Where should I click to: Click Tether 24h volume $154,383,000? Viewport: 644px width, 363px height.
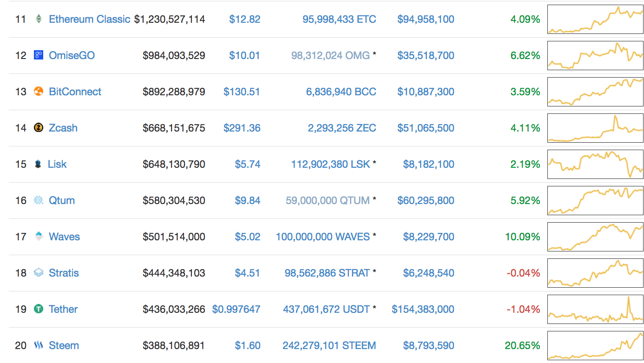click(423, 309)
